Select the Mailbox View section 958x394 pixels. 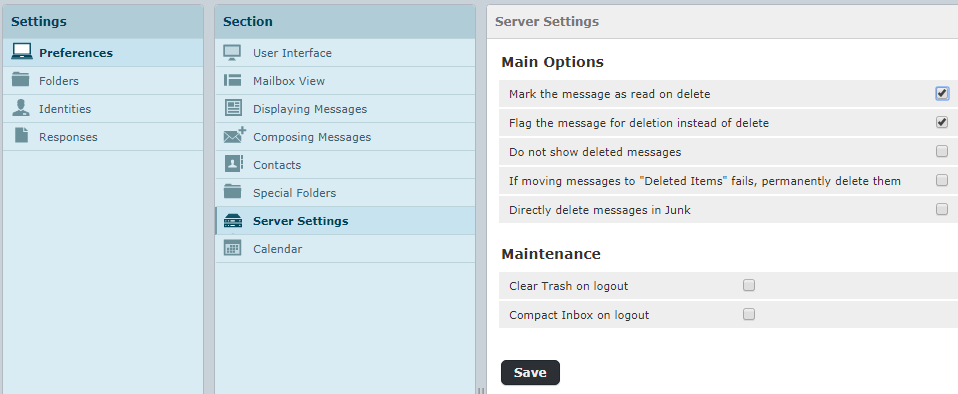click(x=345, y=81)
